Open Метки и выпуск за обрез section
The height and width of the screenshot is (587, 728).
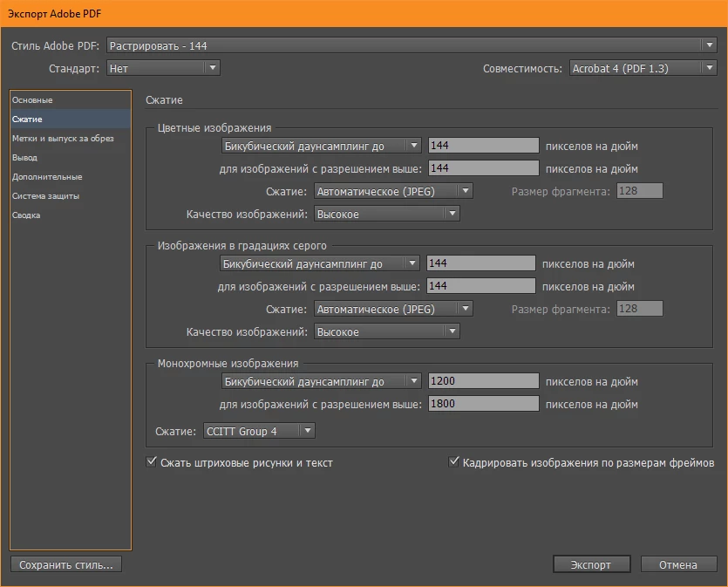pyautogui.click(x=70, y=139)
